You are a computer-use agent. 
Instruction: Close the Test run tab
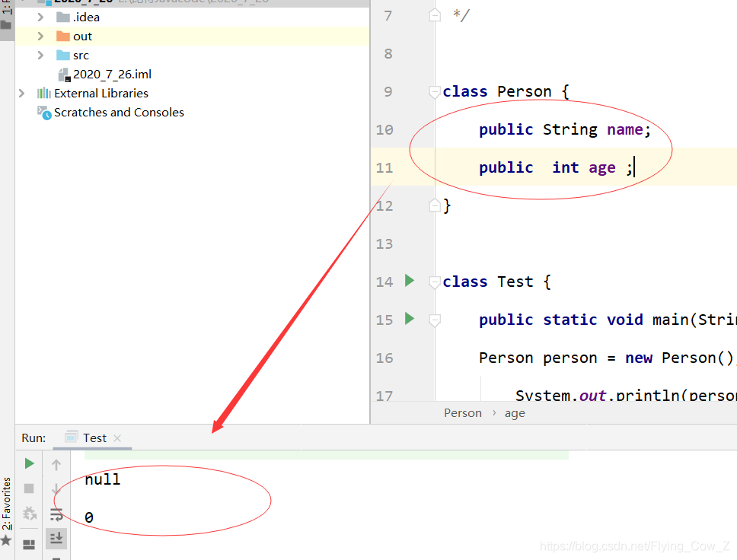[117, 437]
